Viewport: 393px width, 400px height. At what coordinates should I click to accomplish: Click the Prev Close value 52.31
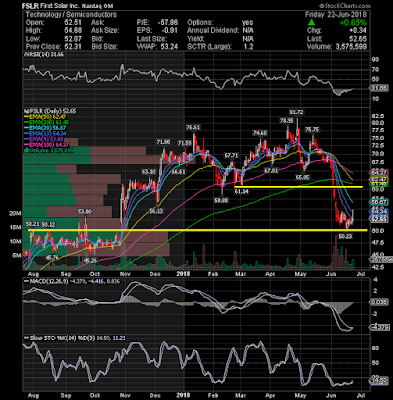coord(72,47)
